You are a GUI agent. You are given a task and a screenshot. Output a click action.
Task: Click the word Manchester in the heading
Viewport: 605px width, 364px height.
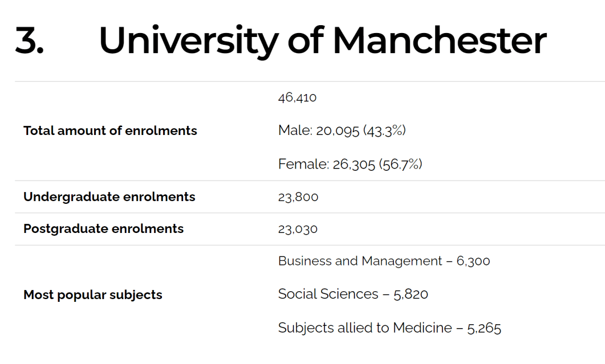point(440,40)
